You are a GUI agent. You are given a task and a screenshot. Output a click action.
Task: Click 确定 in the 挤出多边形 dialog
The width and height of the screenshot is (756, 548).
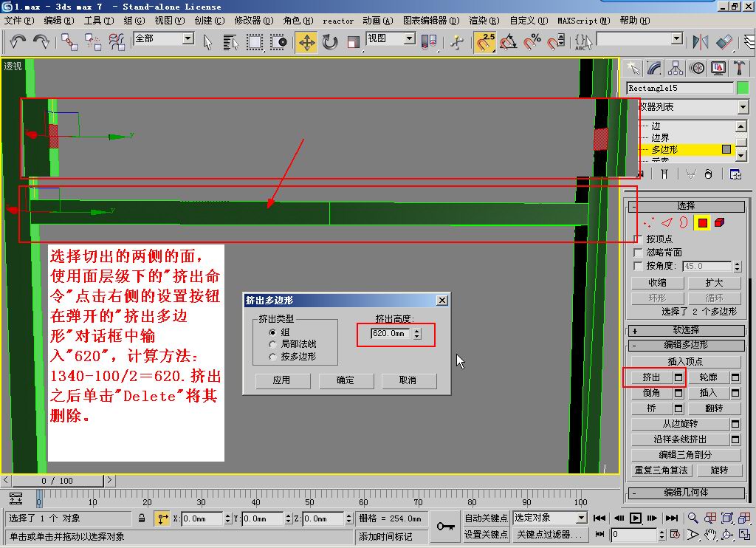click(346, 380)
